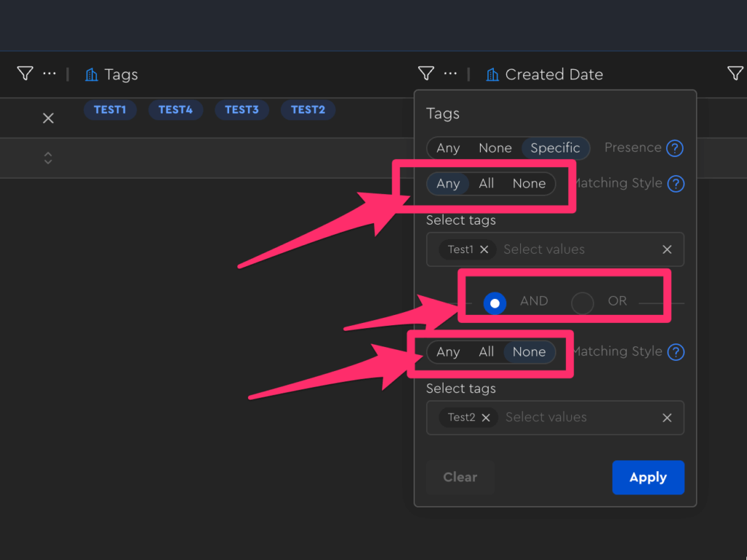Screen dimensions: 747x560
Task: Open the ellipsis menu left of Tags column
Action: (x=49, y=74)
